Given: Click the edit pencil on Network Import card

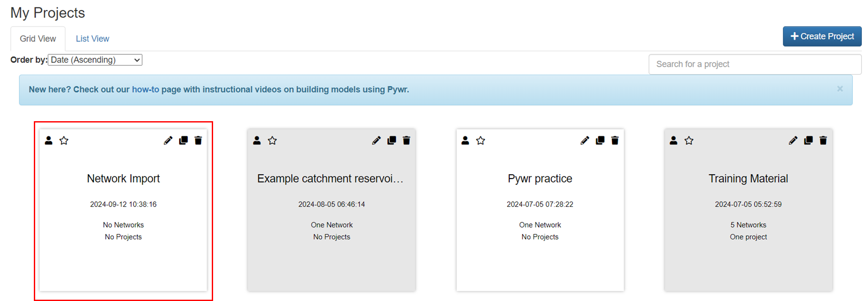Looking at the screenshot, I should 168,140.
